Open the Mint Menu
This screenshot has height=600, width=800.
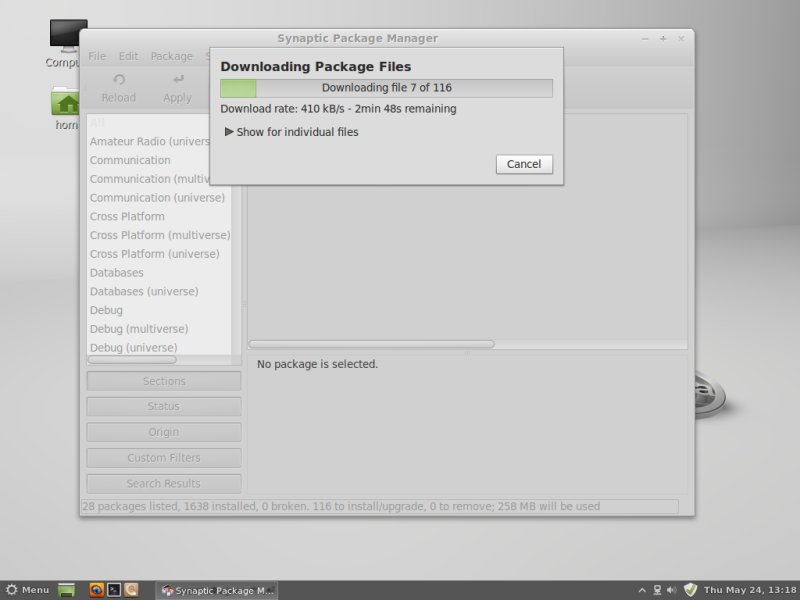[x=28, y=590]
